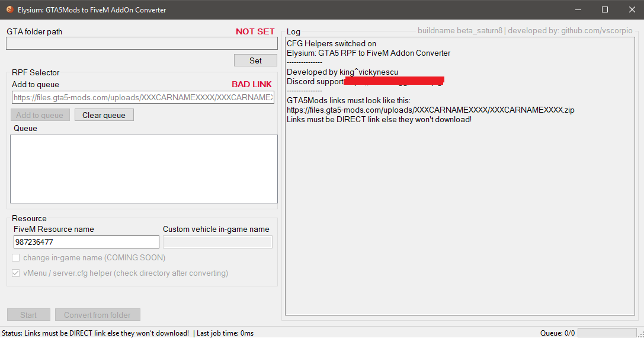The image size is (644, 338).
Task: Click the resize grip at window corner
Action: pos(640,334)
